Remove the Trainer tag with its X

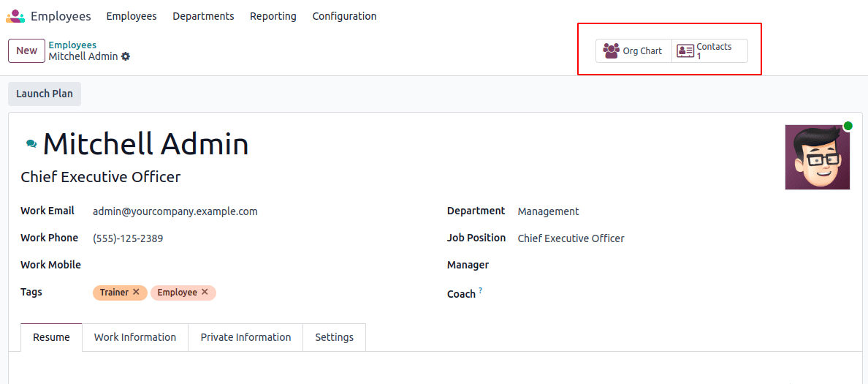coord(136,292)
